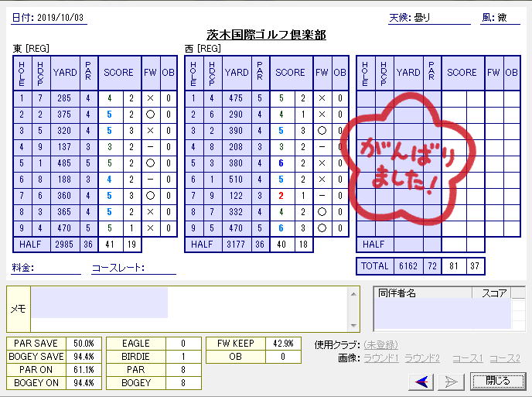Click the 料金 fee field
532x397 pixels.
[x=46, y=268]
